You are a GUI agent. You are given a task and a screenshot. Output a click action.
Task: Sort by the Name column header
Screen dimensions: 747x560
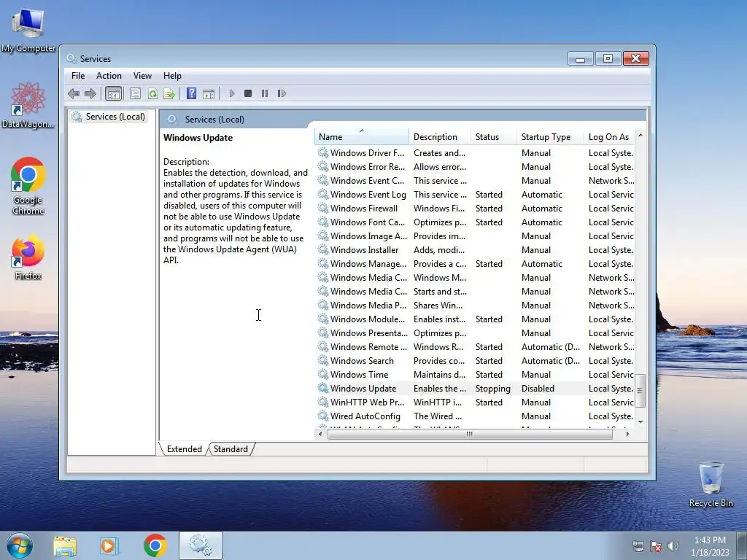pyautogui.click(x=362, y=137)
